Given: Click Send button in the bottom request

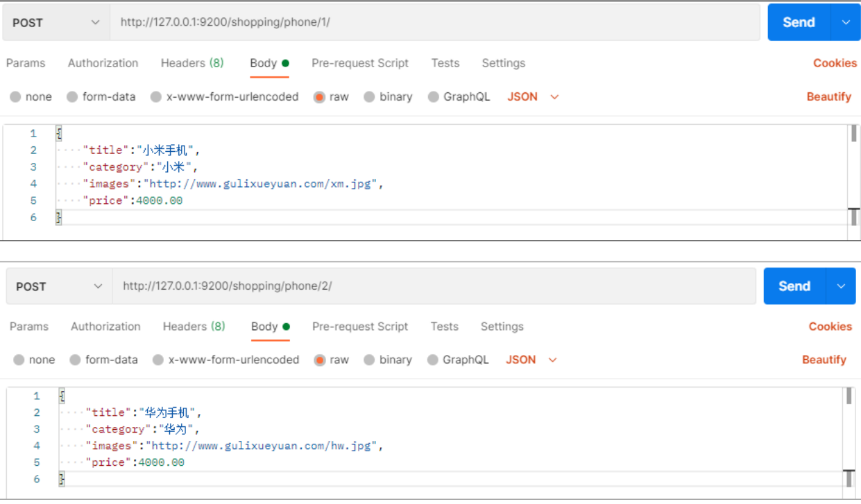Looking at the screenshot, I should click(794, 286).
